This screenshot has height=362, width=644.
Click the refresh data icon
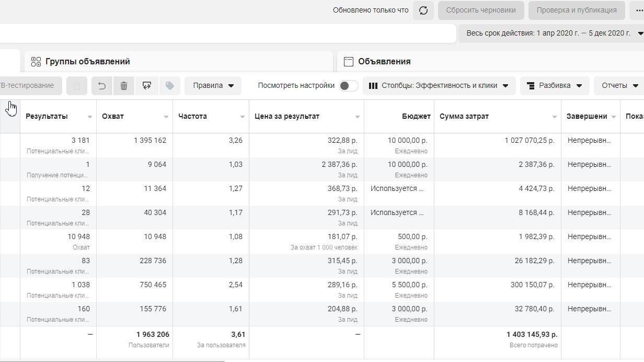coord(423,10)
